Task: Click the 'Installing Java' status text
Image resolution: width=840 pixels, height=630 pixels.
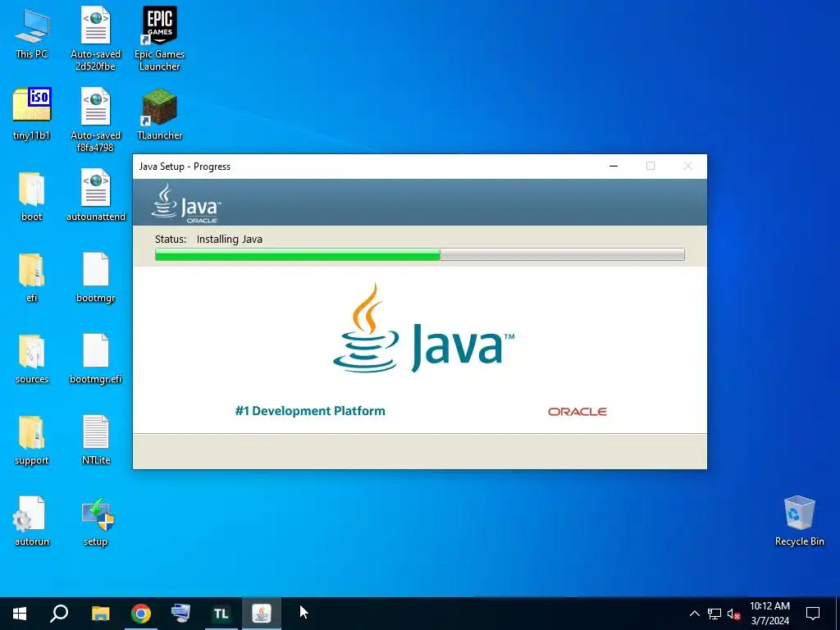Action: pyautogui.click(x=230, y=240)
